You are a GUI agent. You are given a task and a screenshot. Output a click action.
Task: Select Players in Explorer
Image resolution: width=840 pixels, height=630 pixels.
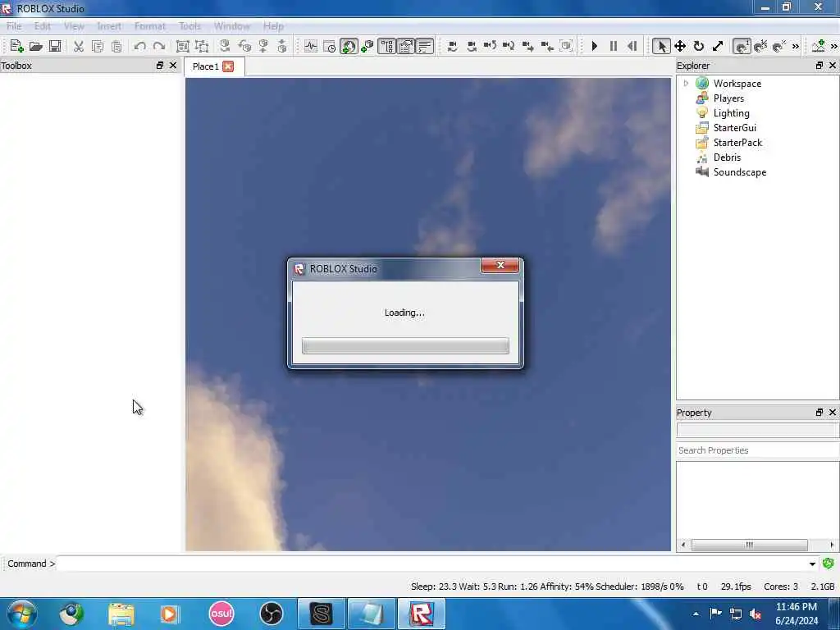click(728, 98)
